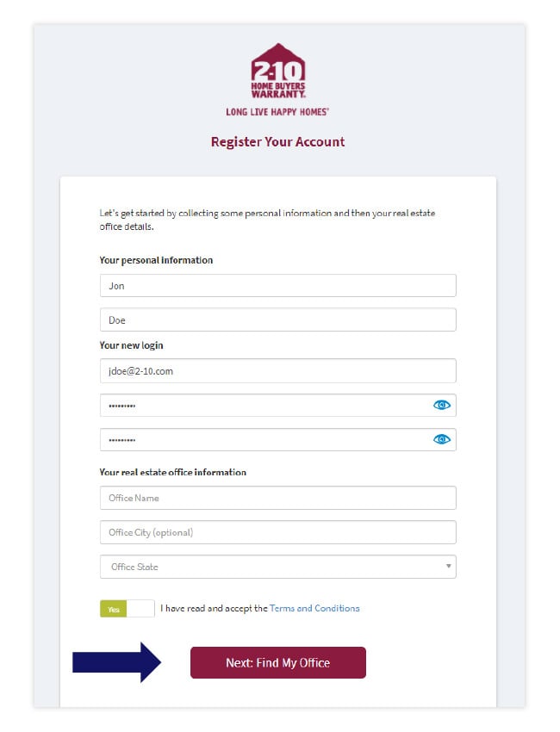Click the Long Live Happy Homes tagline
Image resolution: width=560 pixels, height=732 pixels.
[277, 112]
